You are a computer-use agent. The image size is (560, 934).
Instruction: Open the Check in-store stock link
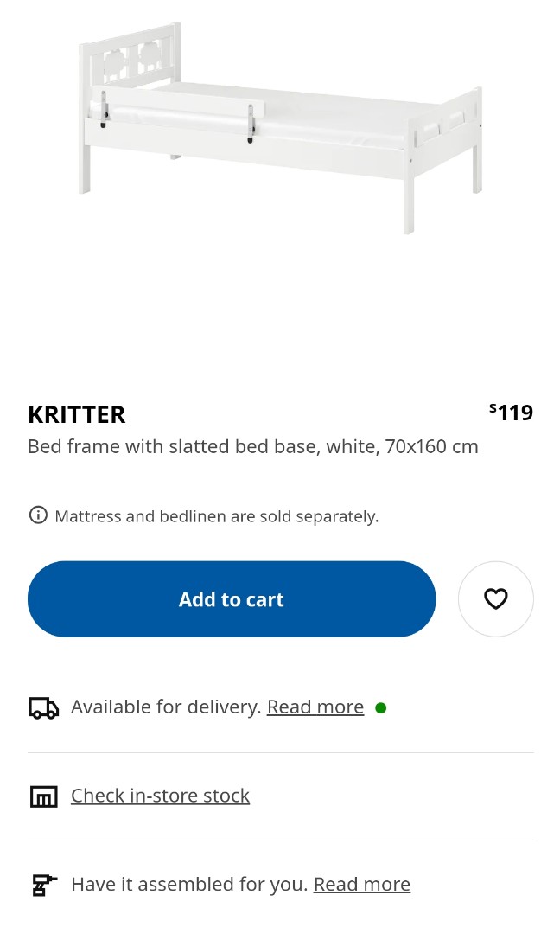pyautogui.click(x=160, y=796)
